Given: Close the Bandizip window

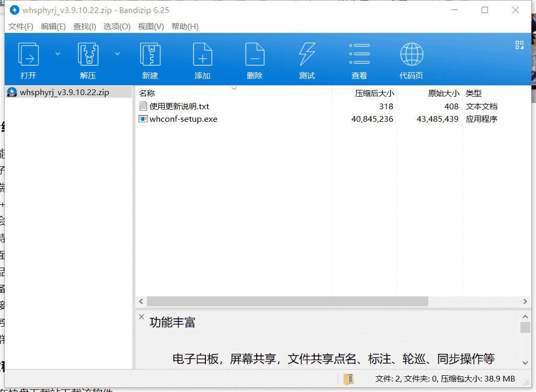Looking at the screenshot, I should [516, 10].
